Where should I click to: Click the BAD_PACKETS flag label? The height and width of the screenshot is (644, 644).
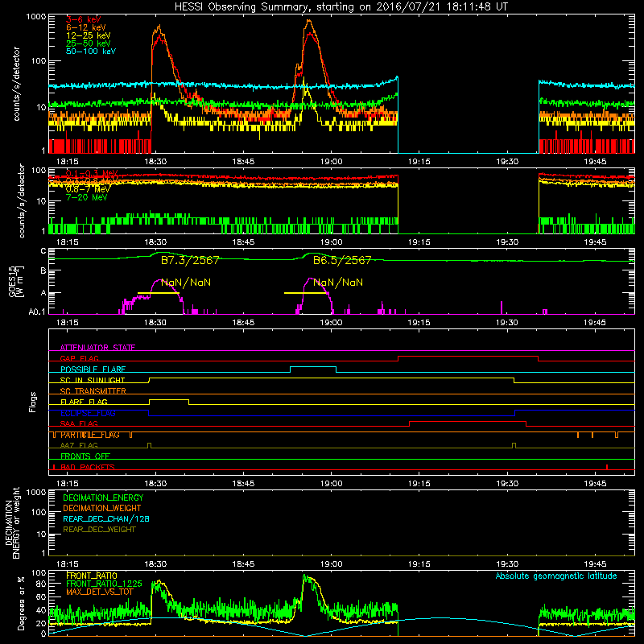pyautogui.click(x=88, y=467)
